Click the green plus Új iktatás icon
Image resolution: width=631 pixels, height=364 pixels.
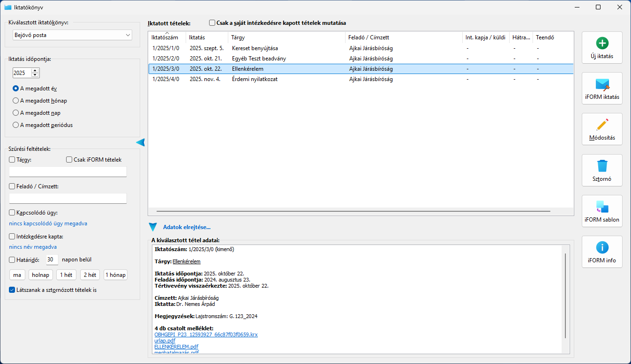(x=602, y=44)
